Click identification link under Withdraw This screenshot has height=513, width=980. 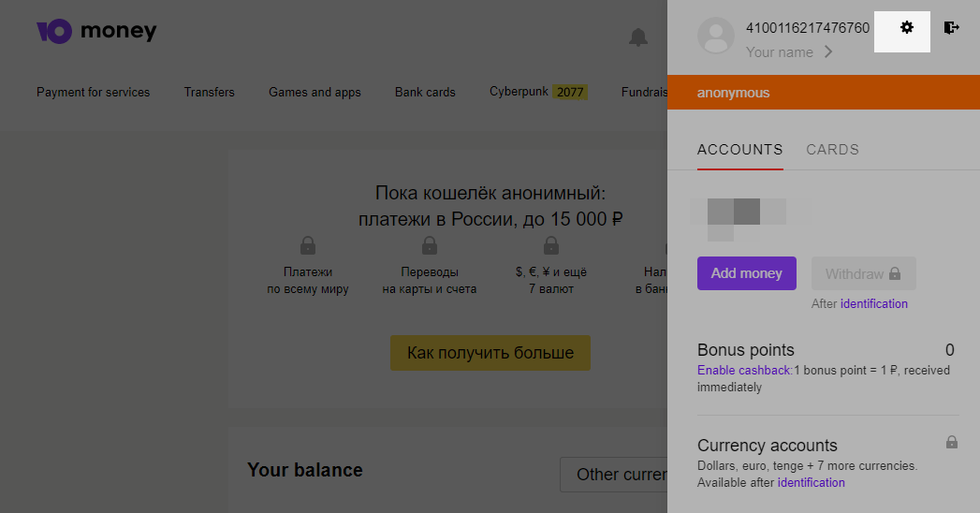[873, 304]
